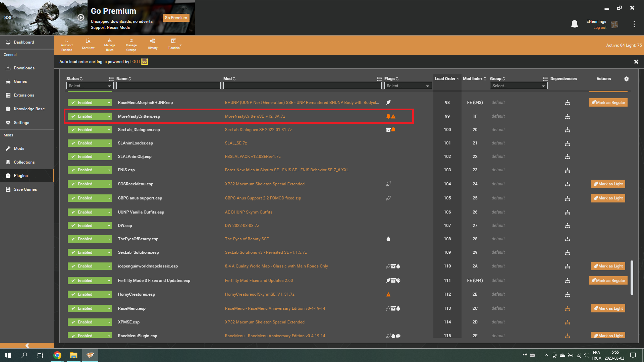644x362 pixels.
Task: Open File Explorer from the taskbar
Action: 74,355
